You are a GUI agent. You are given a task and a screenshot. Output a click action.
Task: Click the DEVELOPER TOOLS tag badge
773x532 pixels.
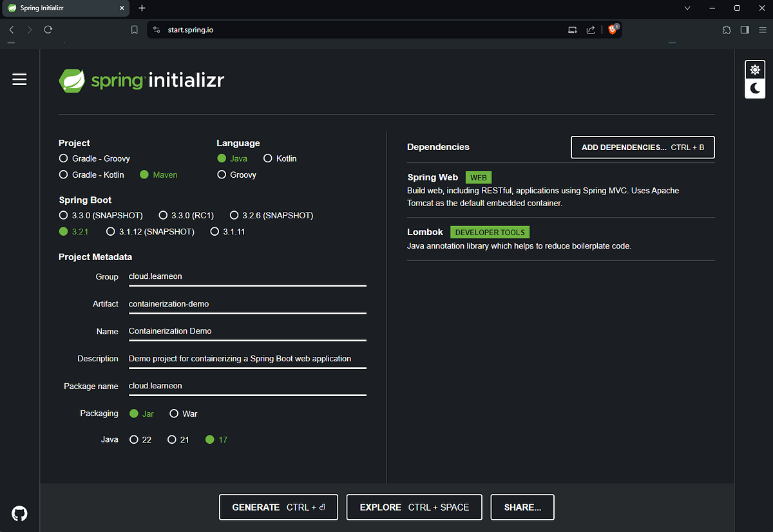490,233
